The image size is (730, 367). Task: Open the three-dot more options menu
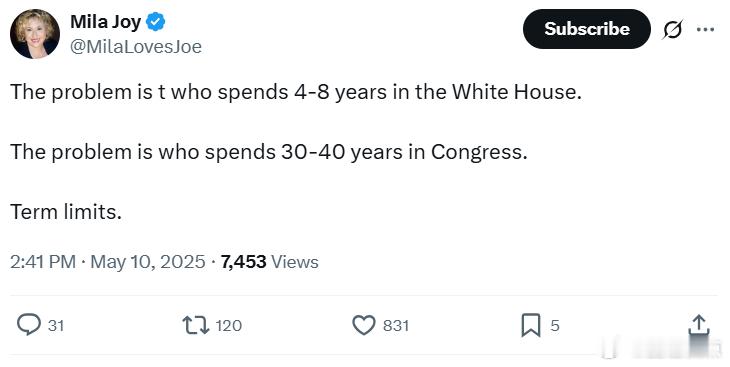click(x=705, y=29)
